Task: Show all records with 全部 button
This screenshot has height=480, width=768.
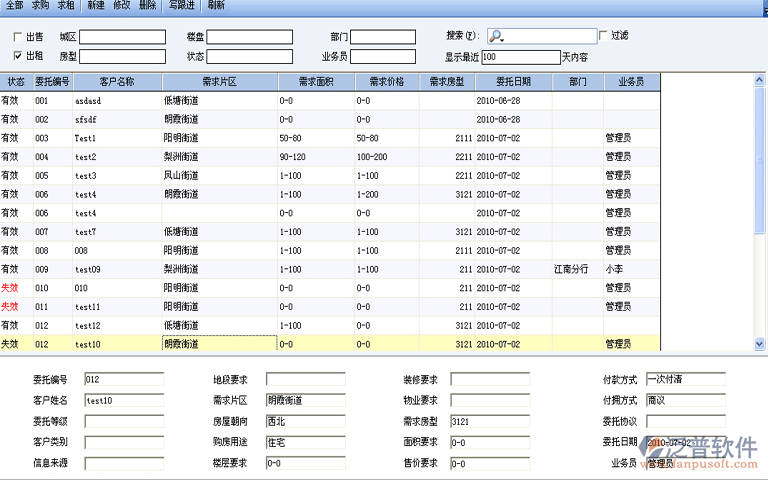Action: point(14,6)
